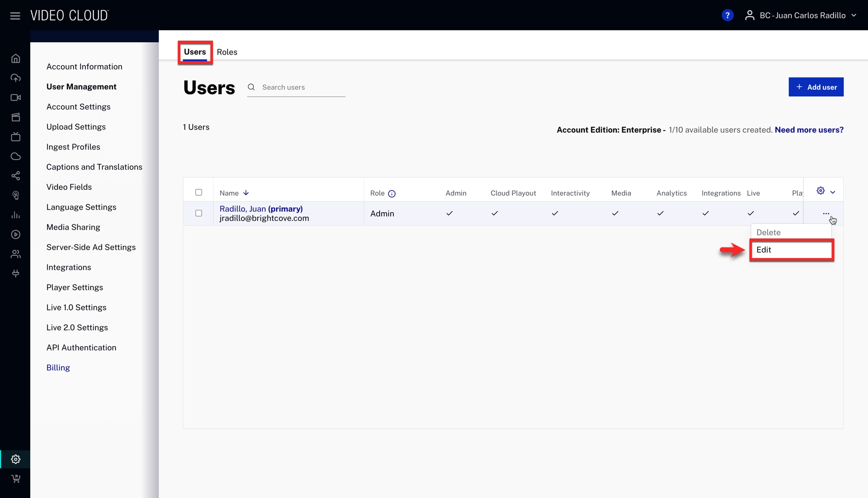
Task: Select the checkbox for Radillo, Juan
Action: pos(199,213)
